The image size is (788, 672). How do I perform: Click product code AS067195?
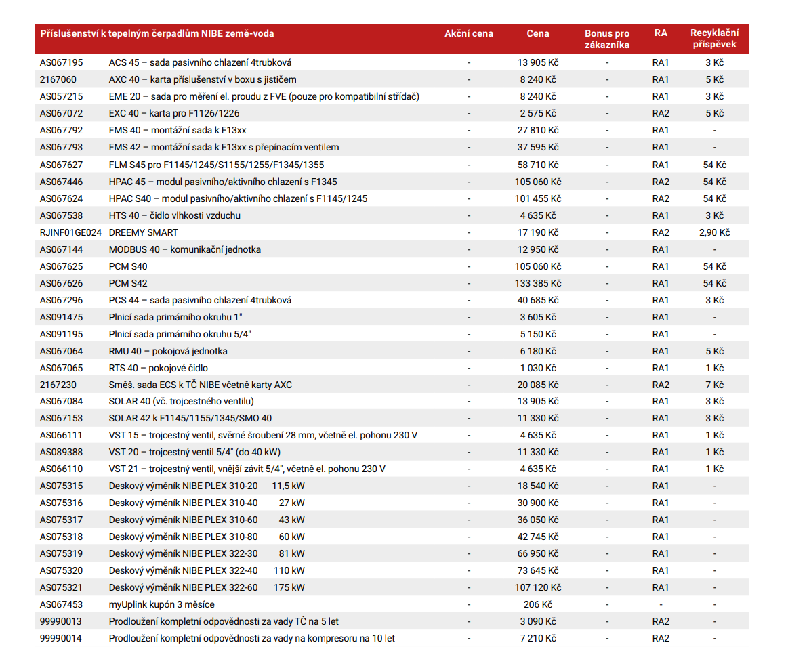pyautogui.click(x=61, y=63)
